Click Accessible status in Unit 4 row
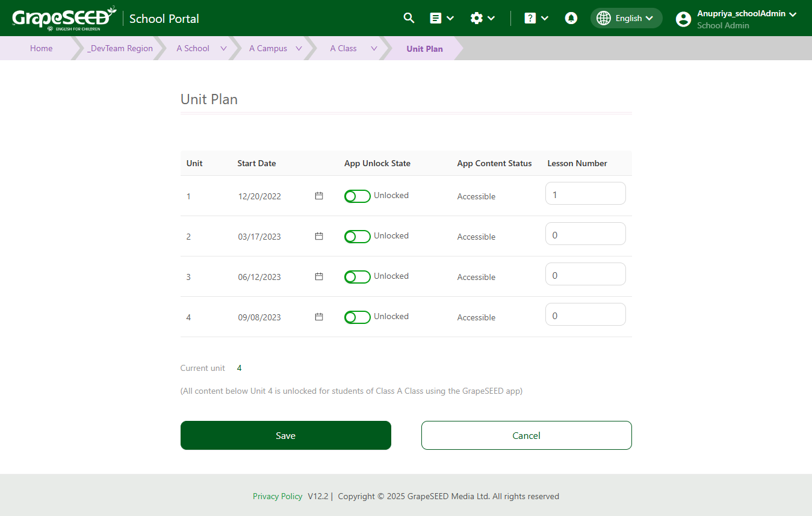The width and height of the screenshot is (812, 516). pos(476,317)
